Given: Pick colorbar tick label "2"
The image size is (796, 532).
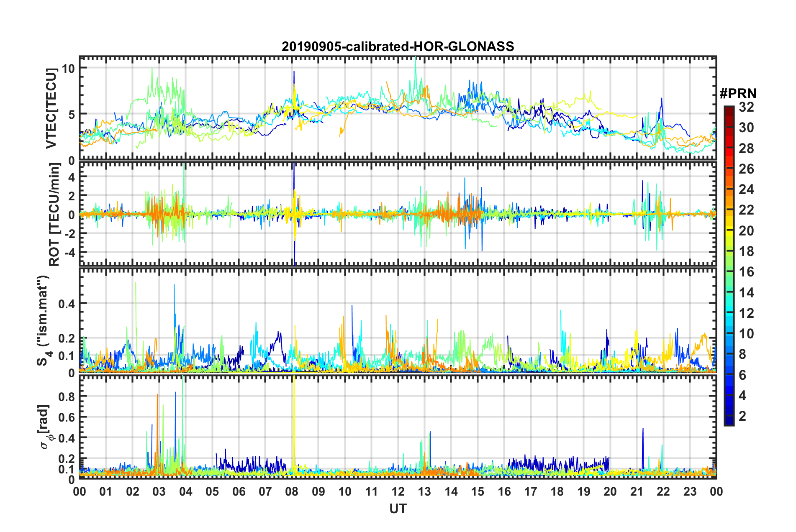Looking at the screenshot, I should pyautogui.click(x=742, y=416).
